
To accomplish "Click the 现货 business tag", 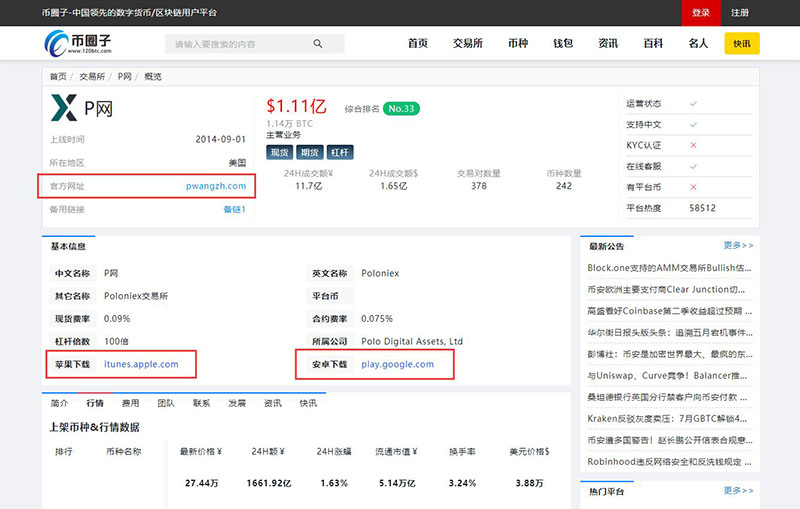I will tap(280, 152).
